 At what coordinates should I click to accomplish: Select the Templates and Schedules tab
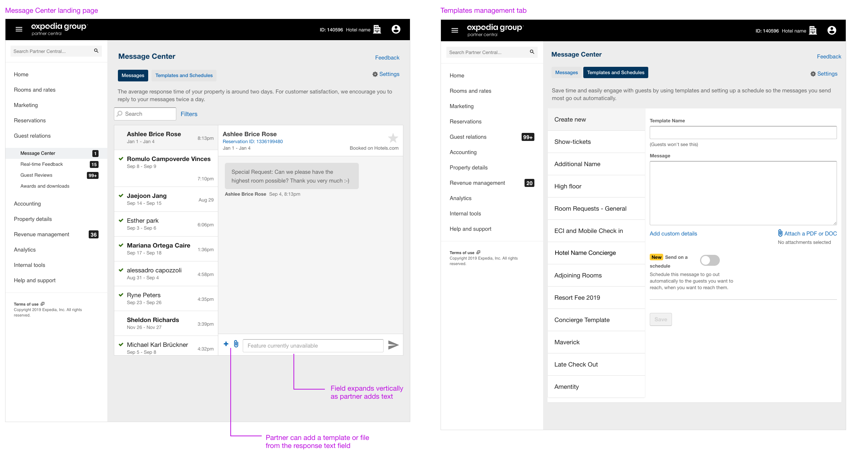(184, 74)
